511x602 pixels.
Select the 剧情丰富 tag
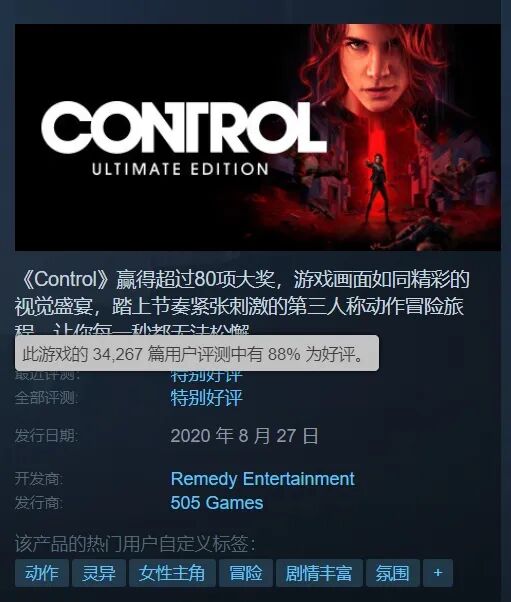coord(319,573)
